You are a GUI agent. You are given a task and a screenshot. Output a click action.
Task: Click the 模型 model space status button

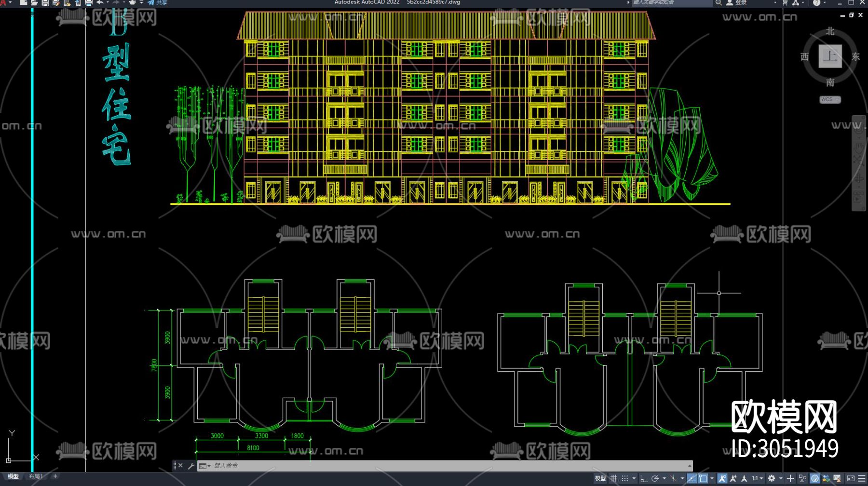pos(600,478)
